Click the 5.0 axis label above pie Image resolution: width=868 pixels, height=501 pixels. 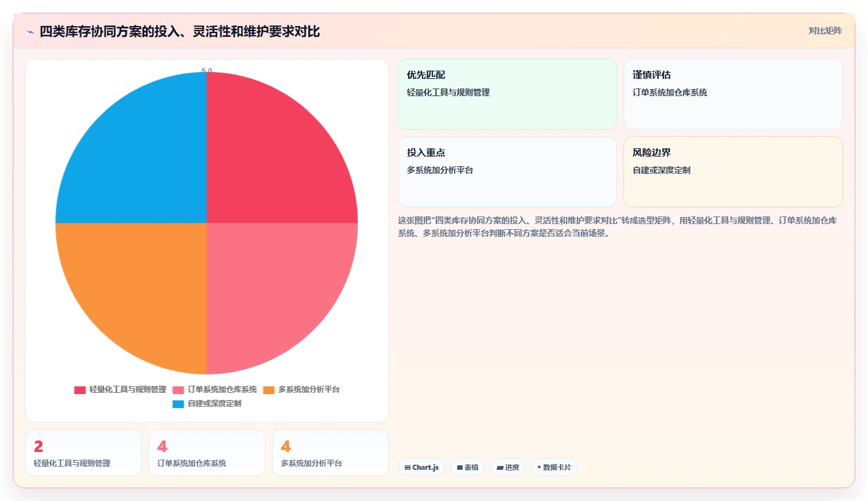pos(207,71)
